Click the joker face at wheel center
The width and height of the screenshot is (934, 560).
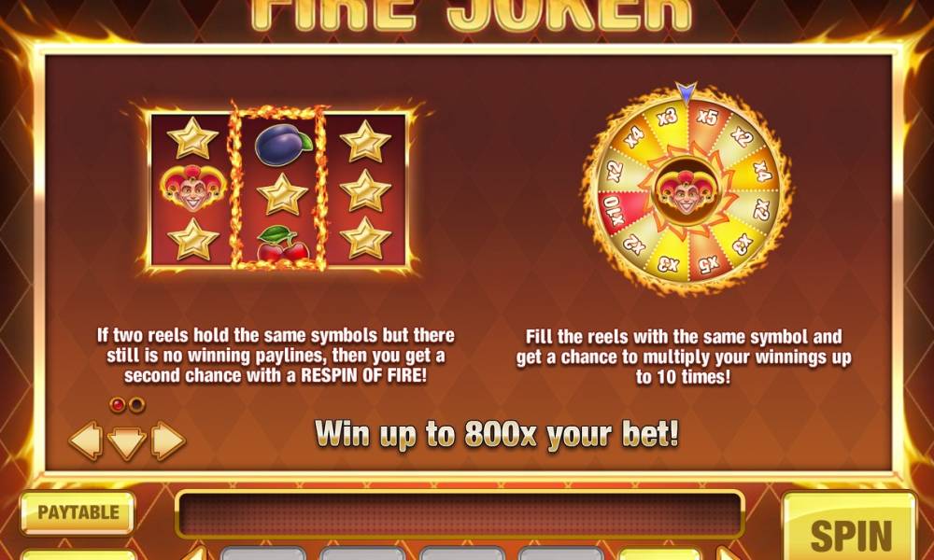coord(686,191)
